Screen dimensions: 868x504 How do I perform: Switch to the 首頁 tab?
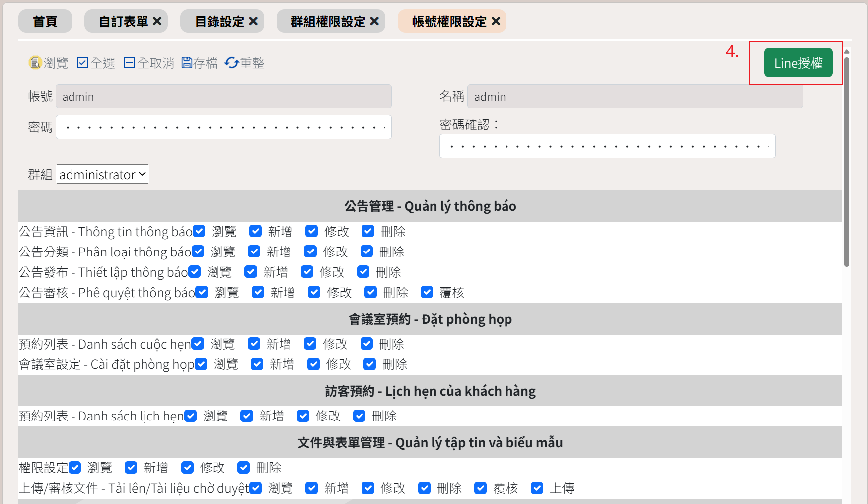[x=45, y=21]
